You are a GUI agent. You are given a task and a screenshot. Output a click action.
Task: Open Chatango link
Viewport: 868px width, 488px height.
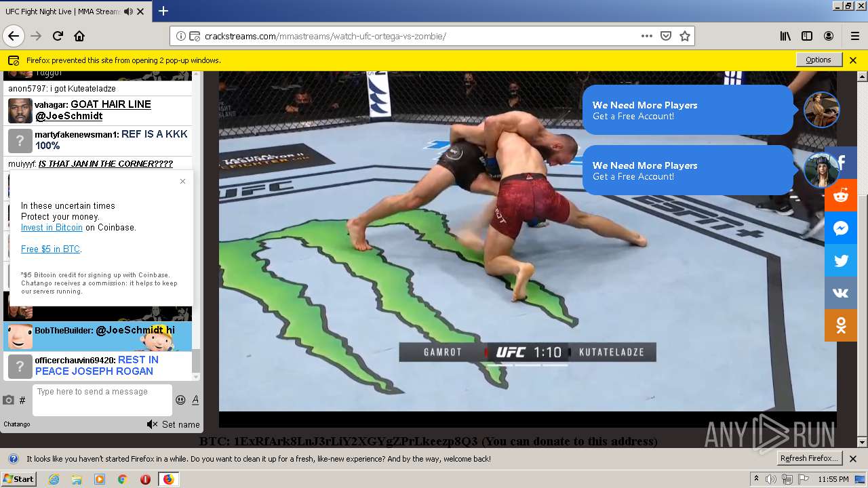[17, 424]
